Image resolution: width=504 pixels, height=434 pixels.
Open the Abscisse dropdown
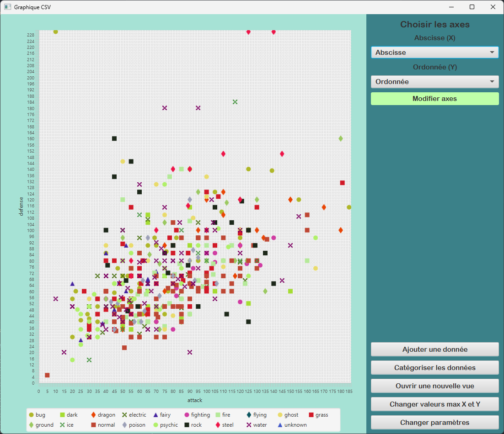(x=434, y=53)
